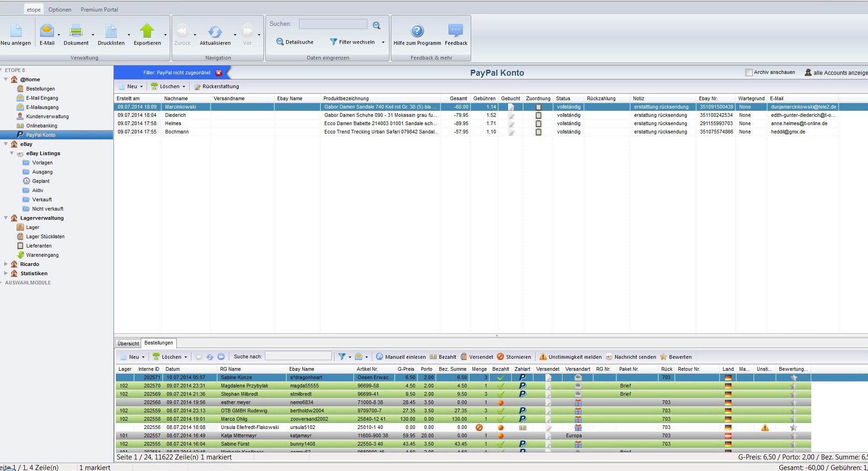This screenshot has width=868, height=471.
Task: Click the Aktualisieren refresh icon
Action: point(215,31)
